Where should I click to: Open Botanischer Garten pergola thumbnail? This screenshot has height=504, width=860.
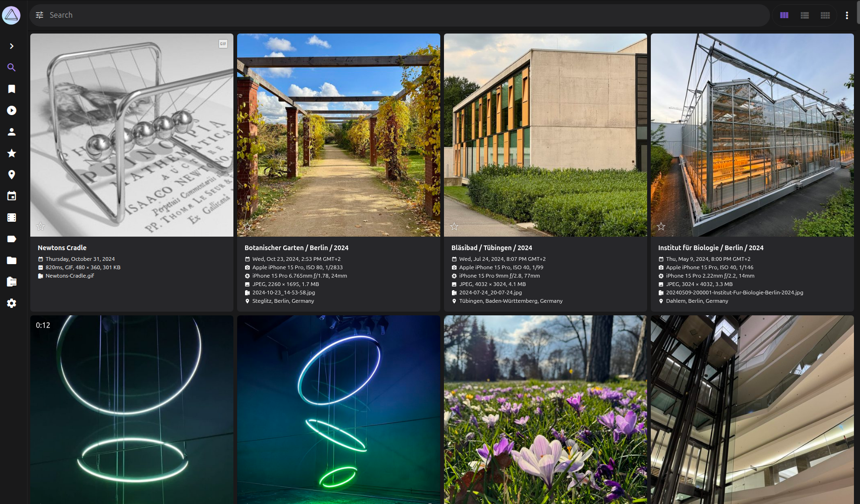coord(339,135)
